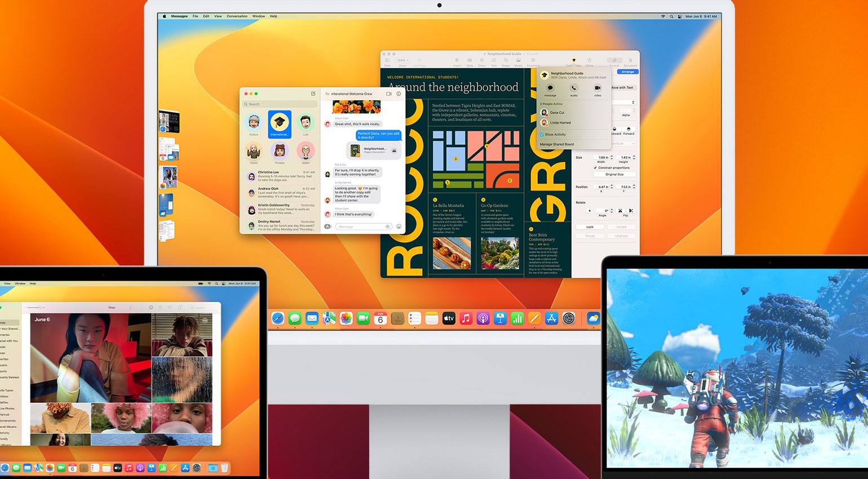Adjust Angle stepper in Rotate section
This screenshot has width=868, height=479.
tap(612, 211)
